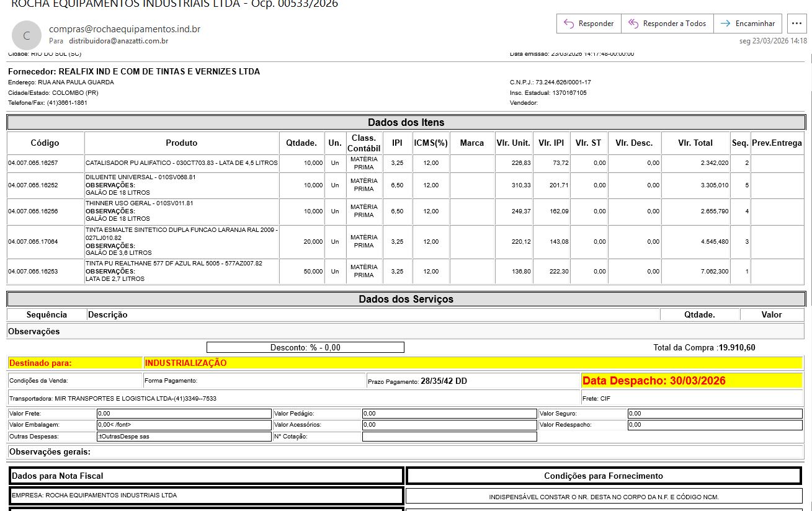Viewport: 812px width, 511px height.
Task: Select the Valor Pedágio input box
Action: tap(449, 414)
